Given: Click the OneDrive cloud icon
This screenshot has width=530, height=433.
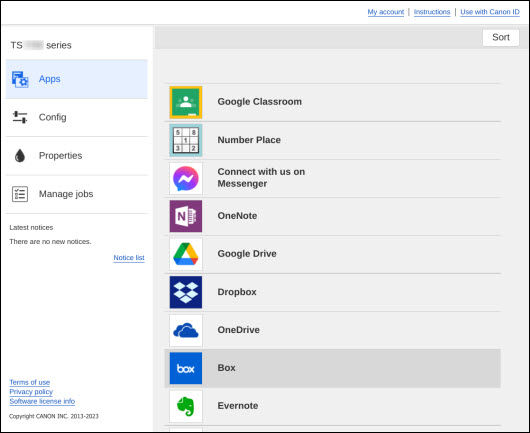Looking at the screenshot, I should tap(186, 330).
